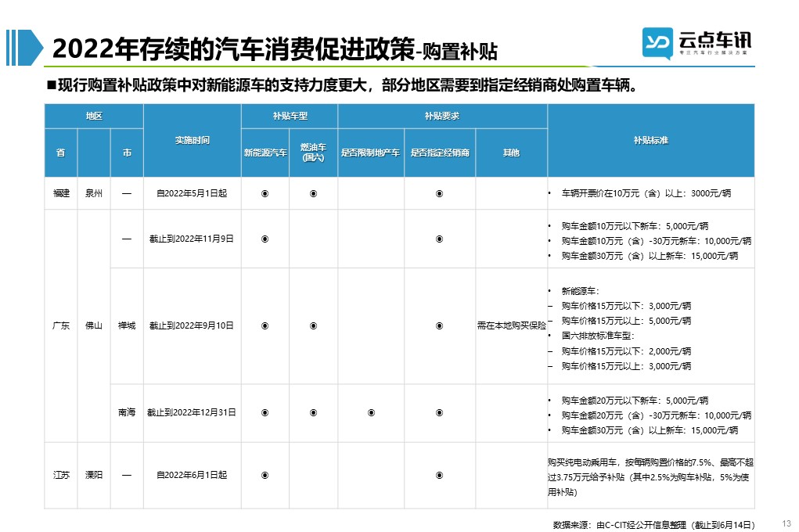Click the date 截止到2022年12月31日
The image size is (799, 532).
(x=192, y=413)
